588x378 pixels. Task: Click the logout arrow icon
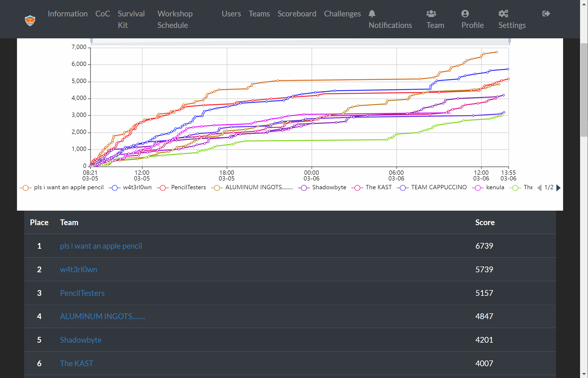[546, 13]
